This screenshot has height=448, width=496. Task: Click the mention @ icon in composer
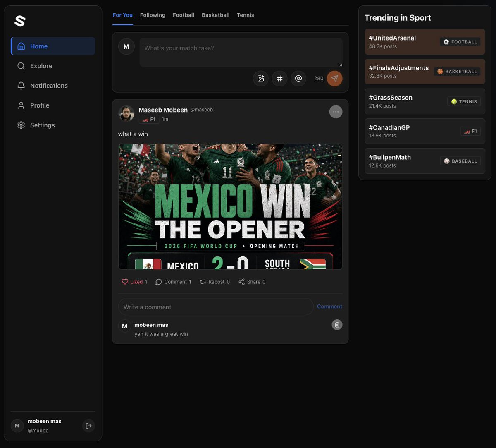tap(298, 78)
